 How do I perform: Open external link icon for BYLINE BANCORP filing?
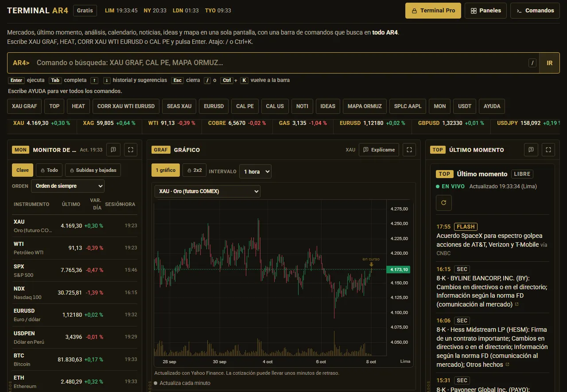coord(517,304)
